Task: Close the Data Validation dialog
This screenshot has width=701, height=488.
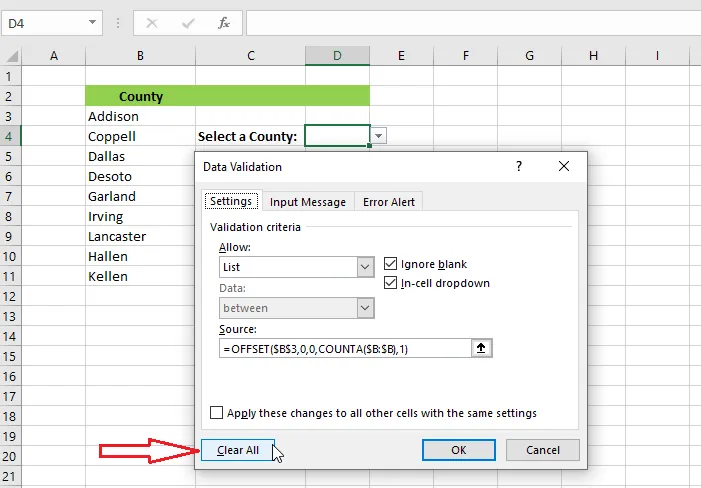Action: click(564, 166)
